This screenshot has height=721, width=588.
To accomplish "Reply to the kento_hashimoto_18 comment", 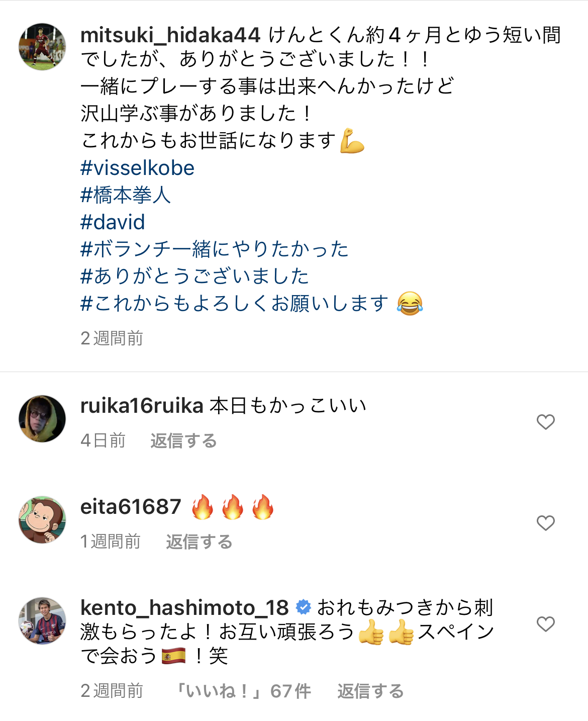I will tap(370, 691).
